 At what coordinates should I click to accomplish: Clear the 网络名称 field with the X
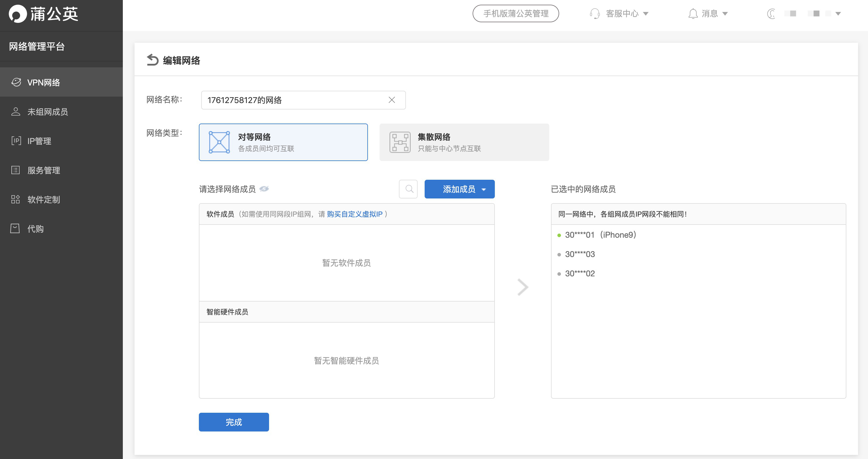392,100
